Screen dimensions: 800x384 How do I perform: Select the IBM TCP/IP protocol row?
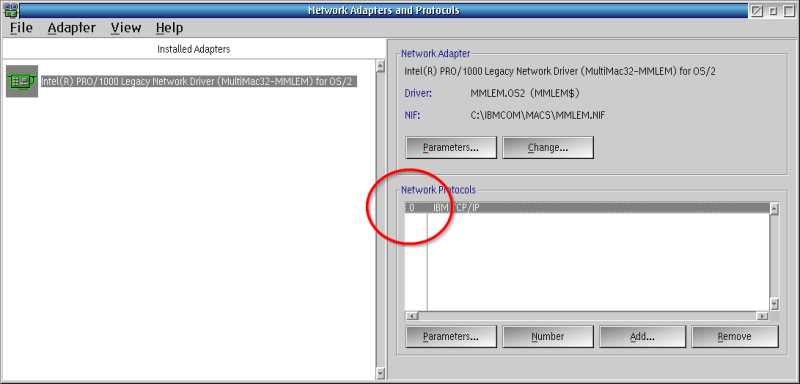tap(587, 208)
